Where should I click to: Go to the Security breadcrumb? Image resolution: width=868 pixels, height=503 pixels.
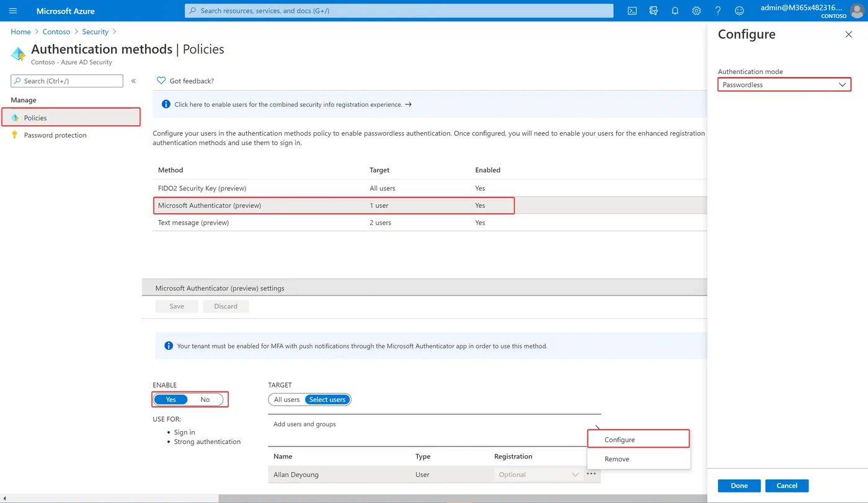[x=95, y=32]
